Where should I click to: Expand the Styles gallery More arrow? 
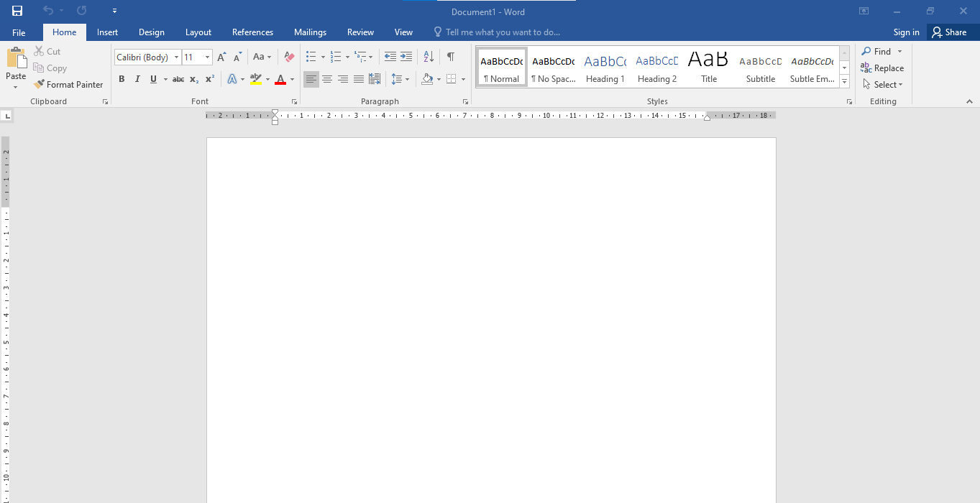(844, 82)
